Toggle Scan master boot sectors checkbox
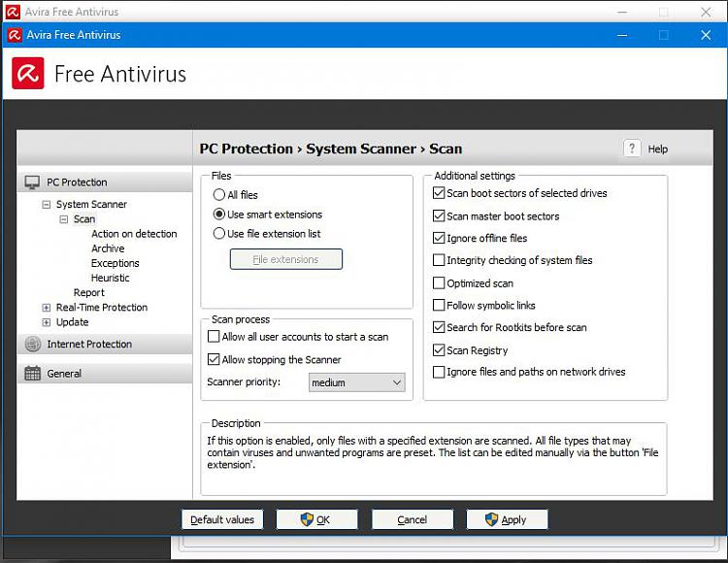The width and height of the screenshot is (728, 563). 439,215
